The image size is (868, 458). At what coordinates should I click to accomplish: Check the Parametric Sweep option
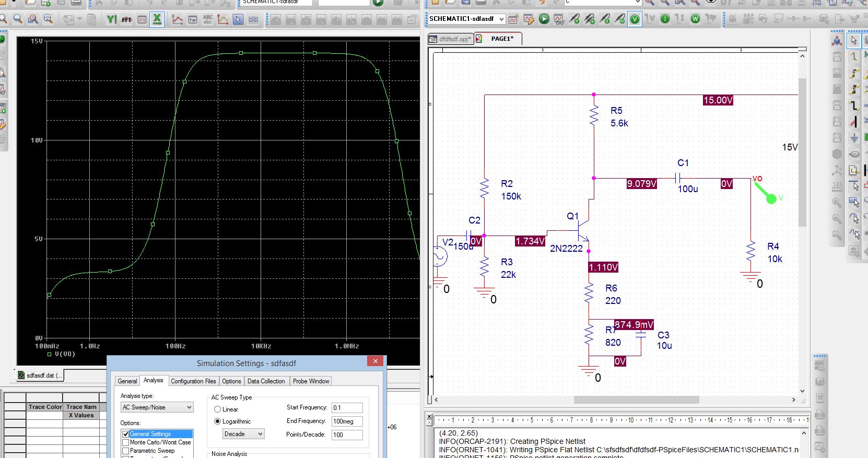[126, 451]
